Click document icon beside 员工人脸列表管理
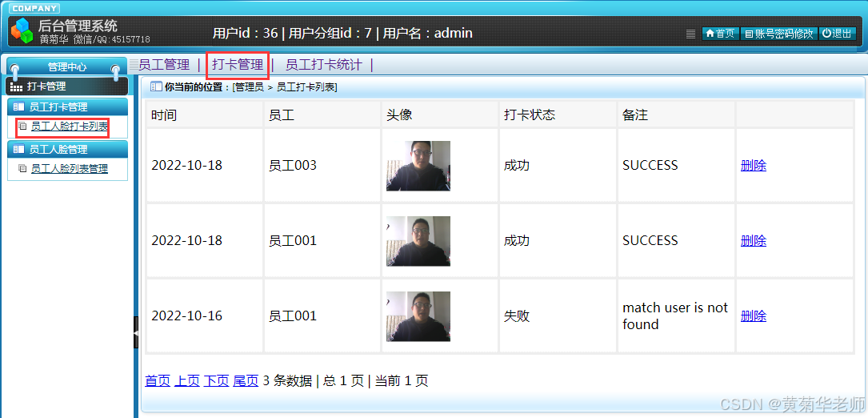 click(x=22, y=168)
